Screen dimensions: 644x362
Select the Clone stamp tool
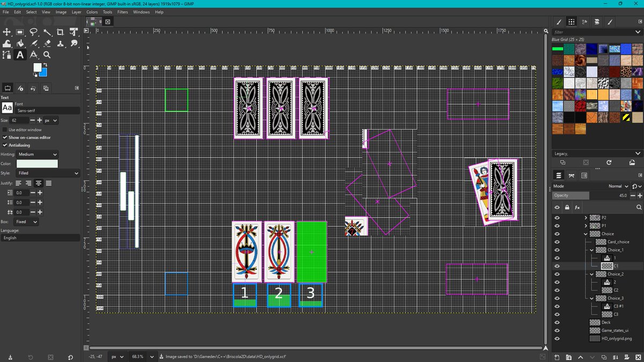click(x=60, y=43)
